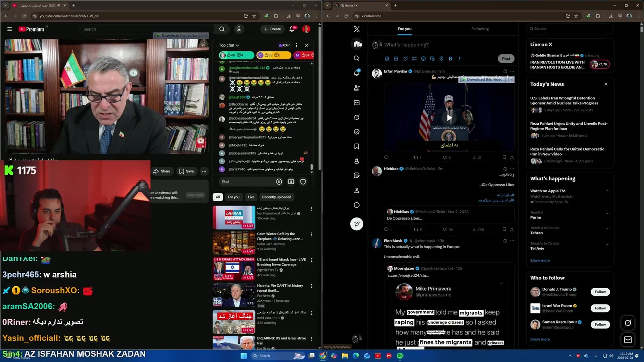Select the 'For you' YouTube chip

click(x=233, y=197)
